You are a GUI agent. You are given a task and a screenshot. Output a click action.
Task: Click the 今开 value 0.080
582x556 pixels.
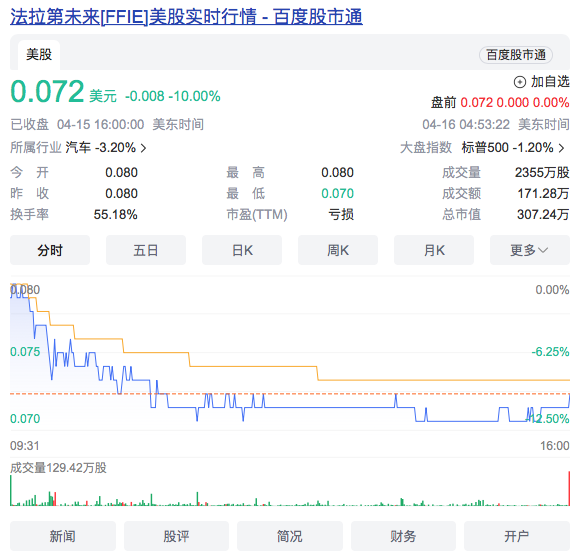click(x=121, y=173)
